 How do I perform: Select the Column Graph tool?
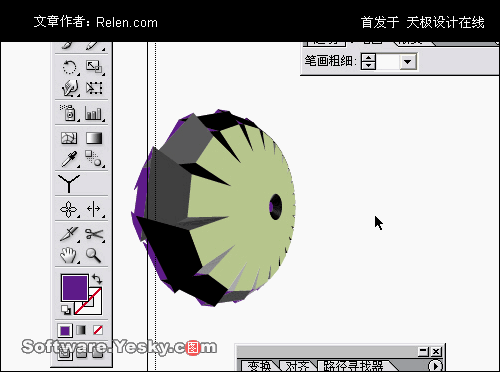click(x=94, y=113)
